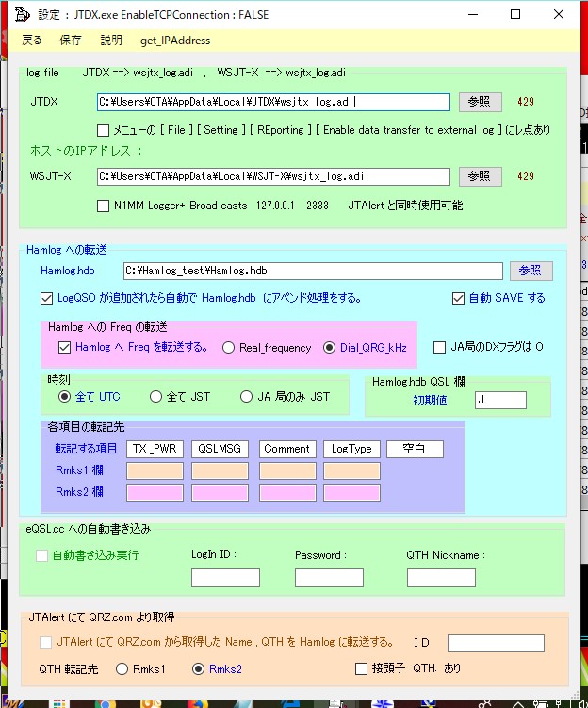Click the 429 count beside the JTDX path
The width and height of the screenshot is (588, 708).
526,102
